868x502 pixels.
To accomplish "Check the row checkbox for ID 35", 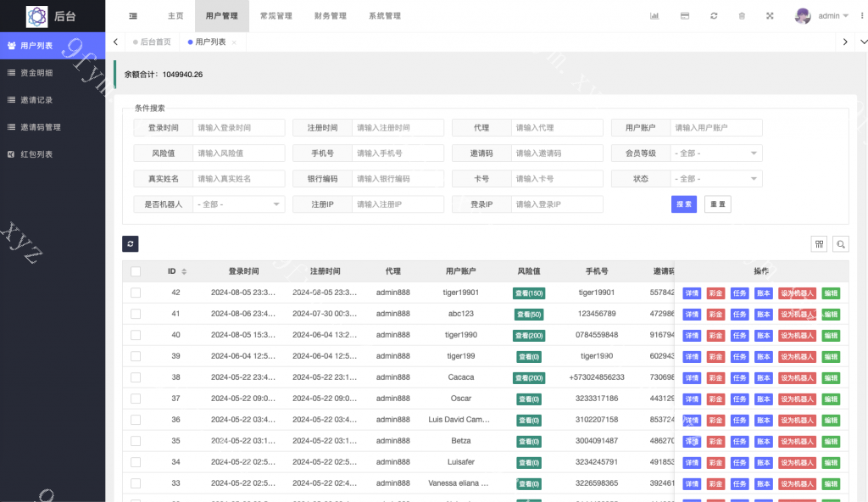I will pos(136,441).
